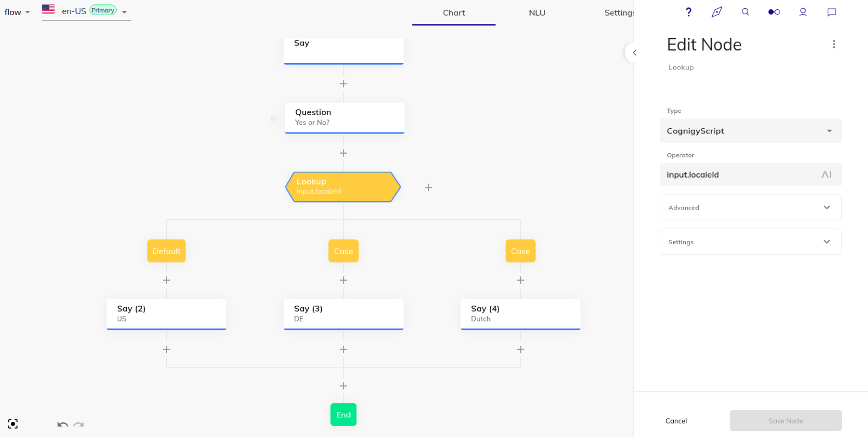Select the Question Yes or No node

[344, 118]
